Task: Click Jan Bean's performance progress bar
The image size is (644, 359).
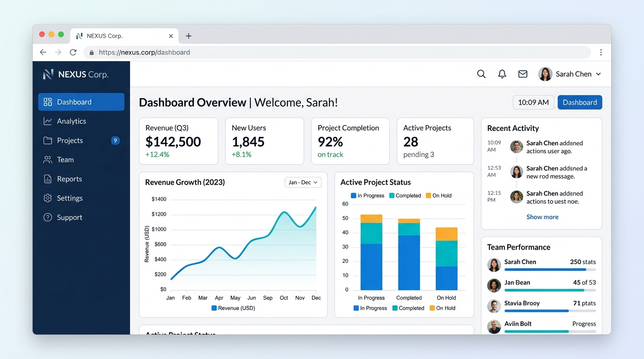Action: [x=550, y=290]
